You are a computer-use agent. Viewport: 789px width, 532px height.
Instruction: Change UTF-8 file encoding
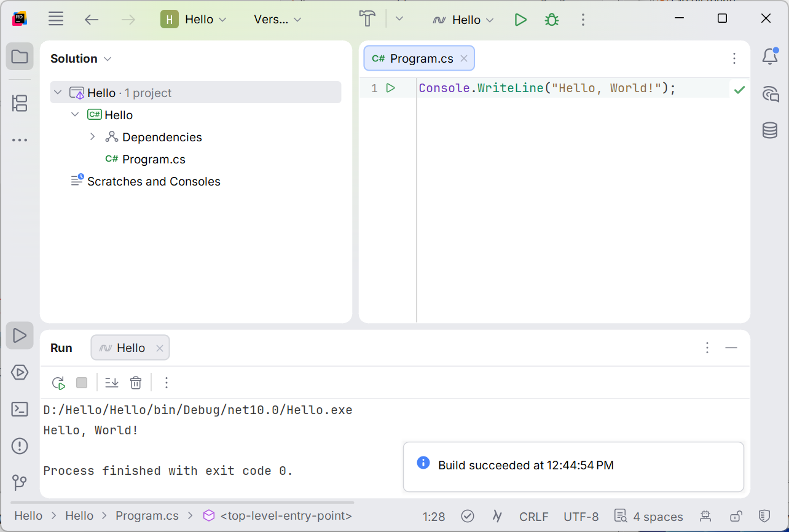tap(581, 517)
